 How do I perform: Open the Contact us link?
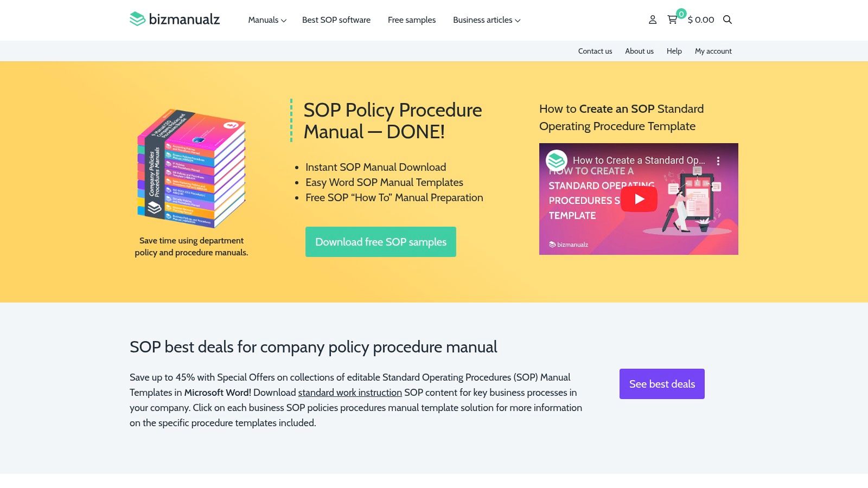[595, 51]
